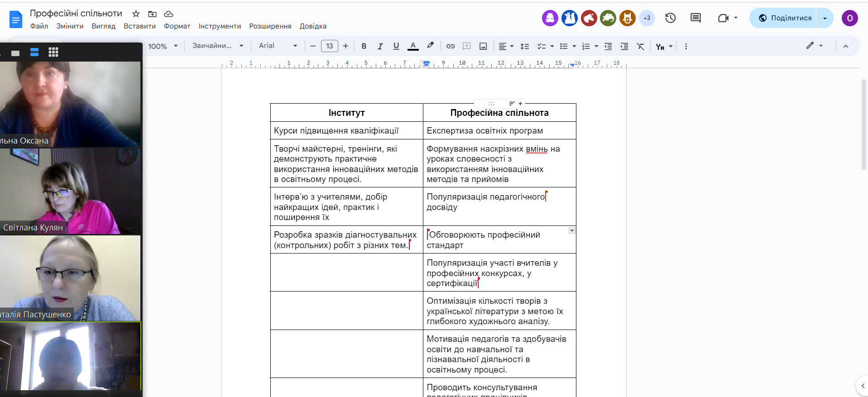This screenshot has width=868, height=397.
Task: Click the line spacing icon
Action: coord(524,46)
